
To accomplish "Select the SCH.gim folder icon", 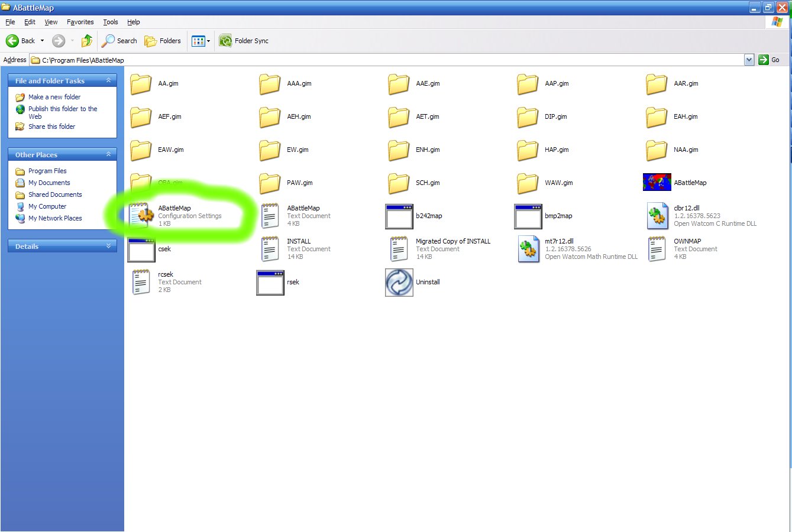I will tap(399, 183).
